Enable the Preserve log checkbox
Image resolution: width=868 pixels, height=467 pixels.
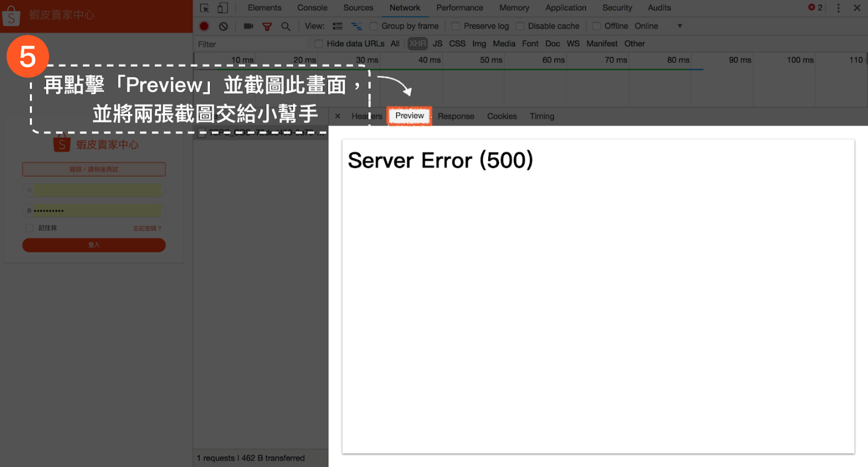point(456,26)
